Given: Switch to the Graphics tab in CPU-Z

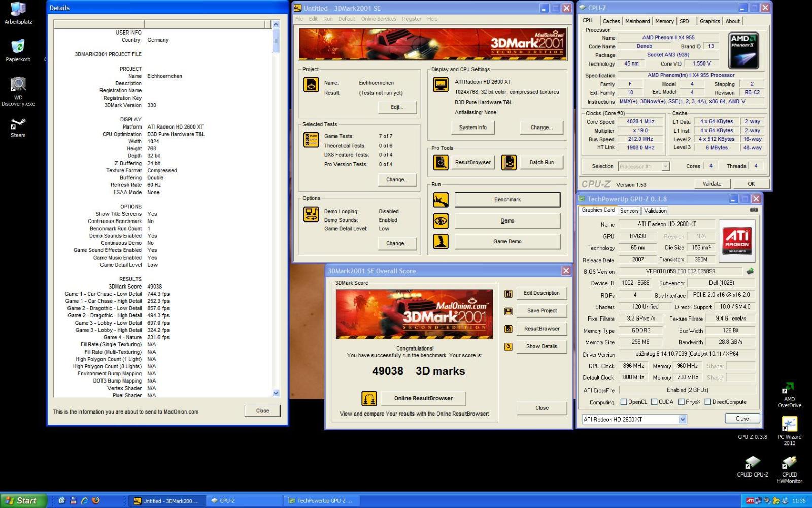Looking at the screenshot, I should tap(709, 21).
